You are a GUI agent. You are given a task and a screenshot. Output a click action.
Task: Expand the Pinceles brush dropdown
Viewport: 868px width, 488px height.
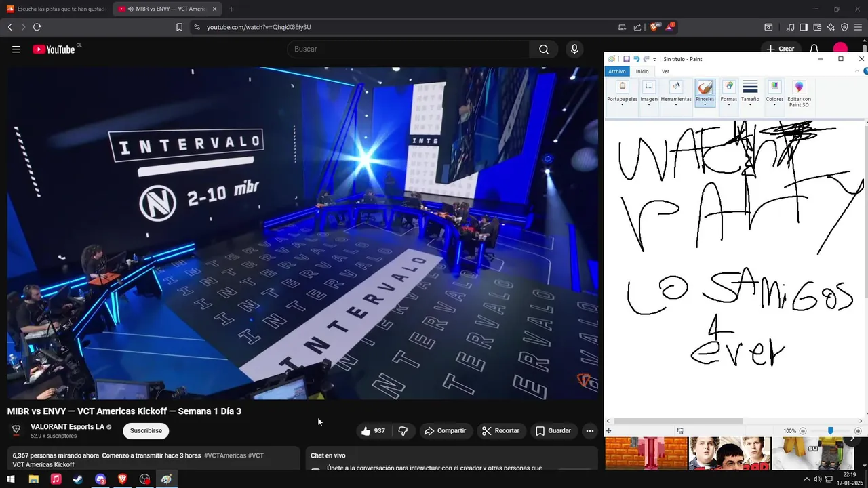(705, 104)
